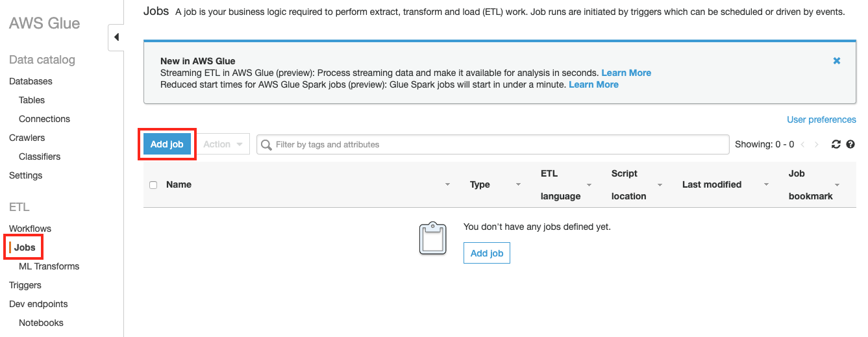Collapse the AWS Glue sidebar arrow

tap(116, 37)
